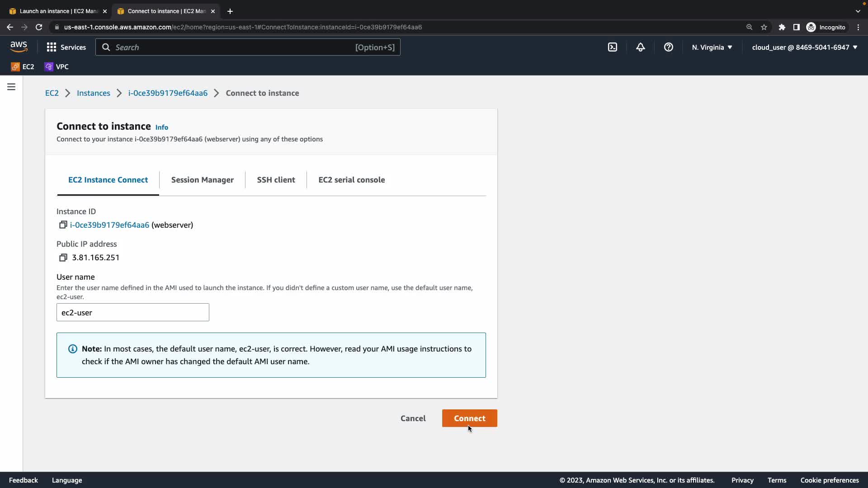
Task: Click the Instances breadcrumb link
Action: (93, 93)
